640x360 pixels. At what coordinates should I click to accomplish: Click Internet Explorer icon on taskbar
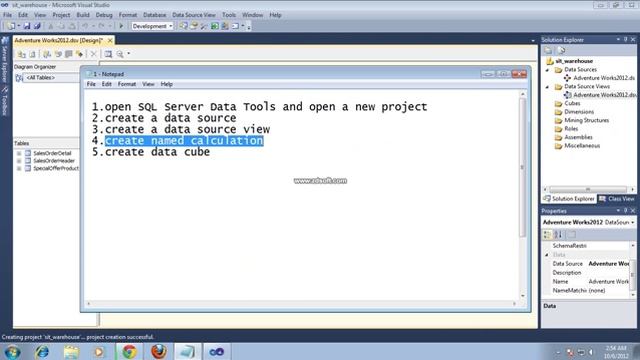(x=42, y=351)
